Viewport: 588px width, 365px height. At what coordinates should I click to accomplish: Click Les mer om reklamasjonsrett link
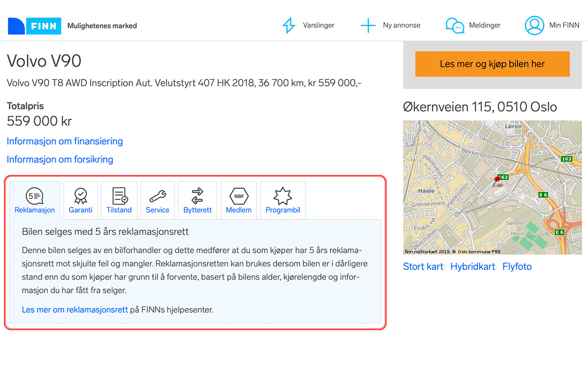click(x=75, y=310)
